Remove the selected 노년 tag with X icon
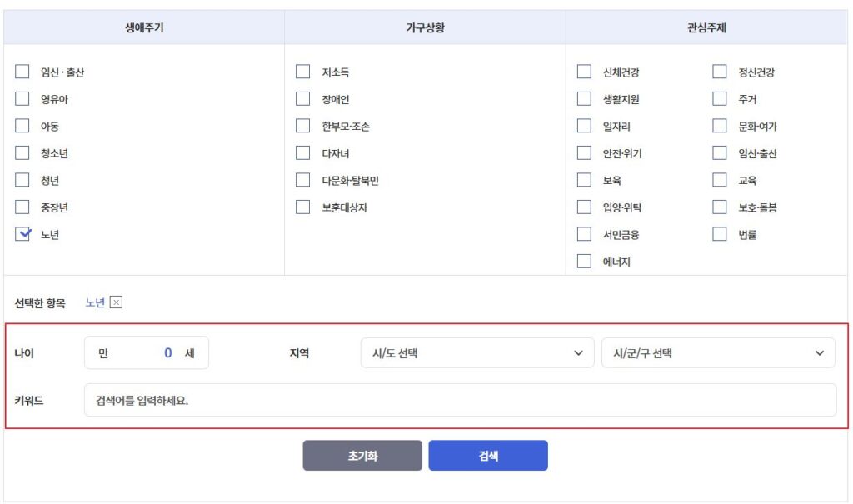 coord(117,302)
